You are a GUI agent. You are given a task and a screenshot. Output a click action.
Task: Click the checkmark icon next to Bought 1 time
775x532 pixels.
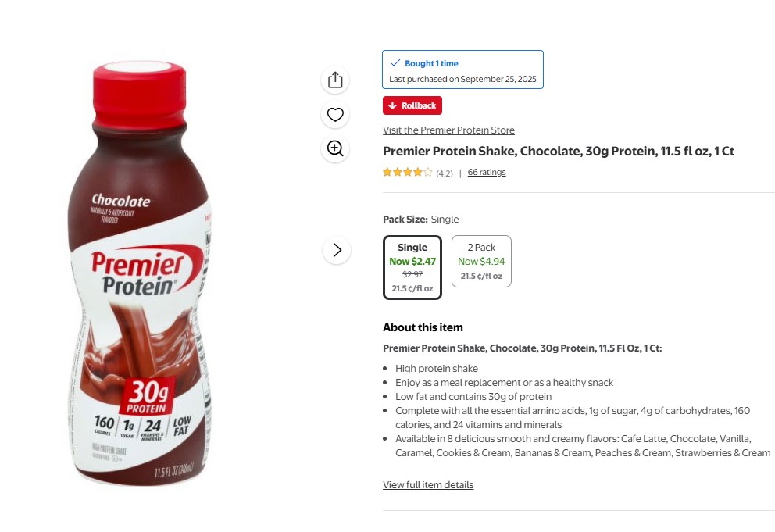point(395,63)
